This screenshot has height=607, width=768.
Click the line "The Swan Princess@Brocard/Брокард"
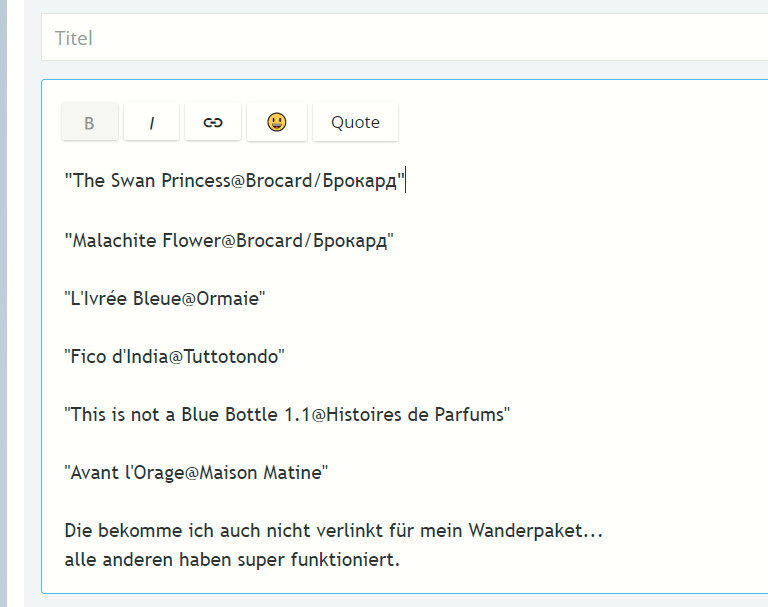click(235, 181)
